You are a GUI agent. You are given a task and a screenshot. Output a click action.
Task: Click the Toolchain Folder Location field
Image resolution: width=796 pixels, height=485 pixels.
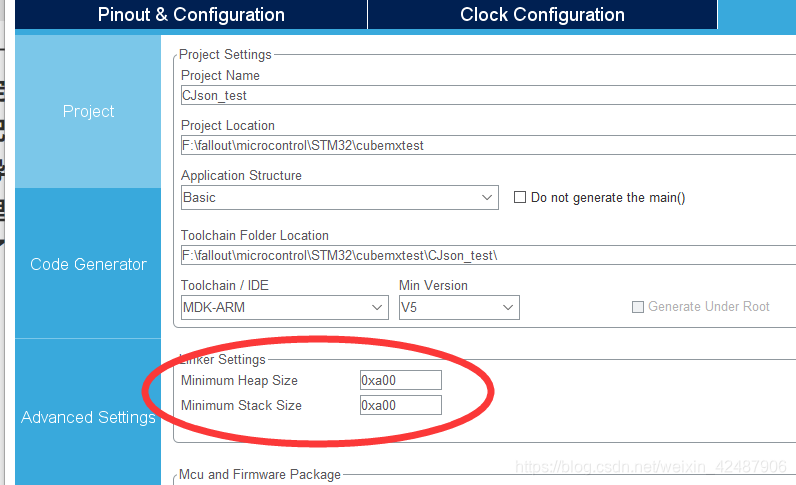(x=488, y=255)
